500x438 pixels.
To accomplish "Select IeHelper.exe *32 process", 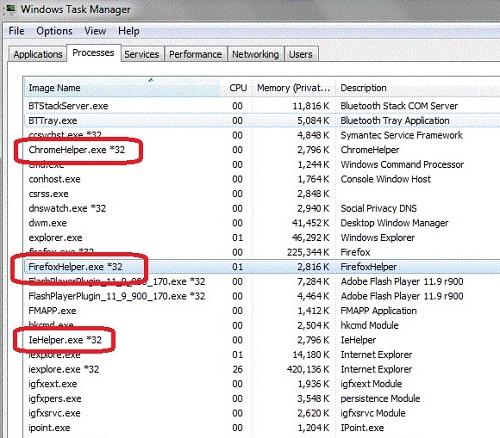I will [262, 340].
